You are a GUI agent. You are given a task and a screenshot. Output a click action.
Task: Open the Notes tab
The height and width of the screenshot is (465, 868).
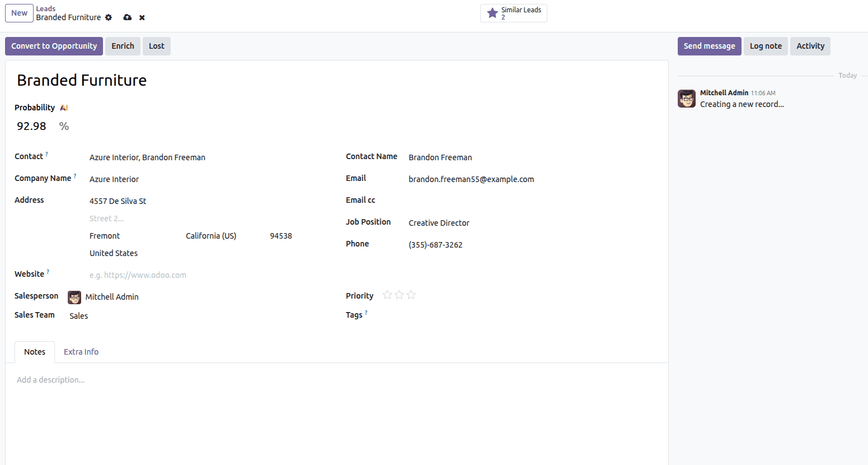coord(34,351)
